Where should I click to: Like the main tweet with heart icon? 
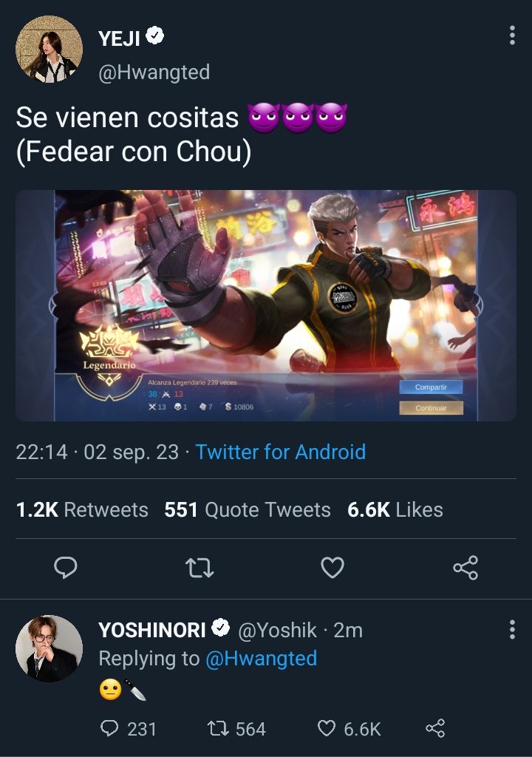click(x=332, y=567)
